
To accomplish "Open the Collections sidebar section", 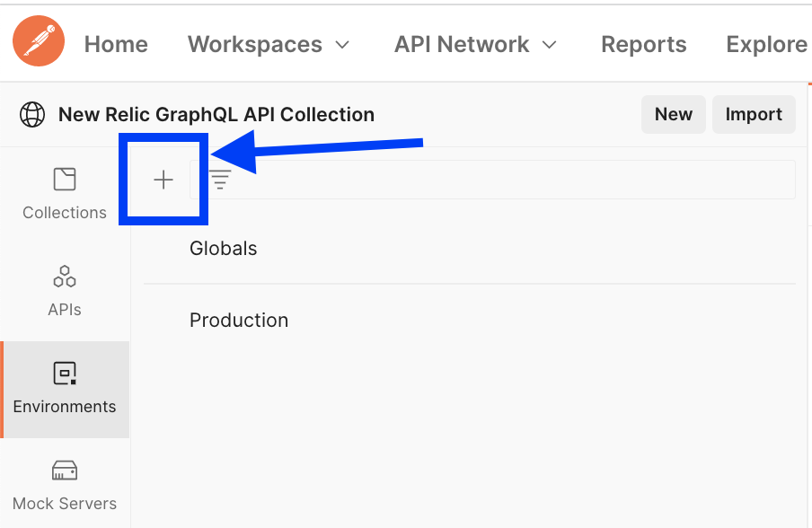I will (x=65, y=193).
